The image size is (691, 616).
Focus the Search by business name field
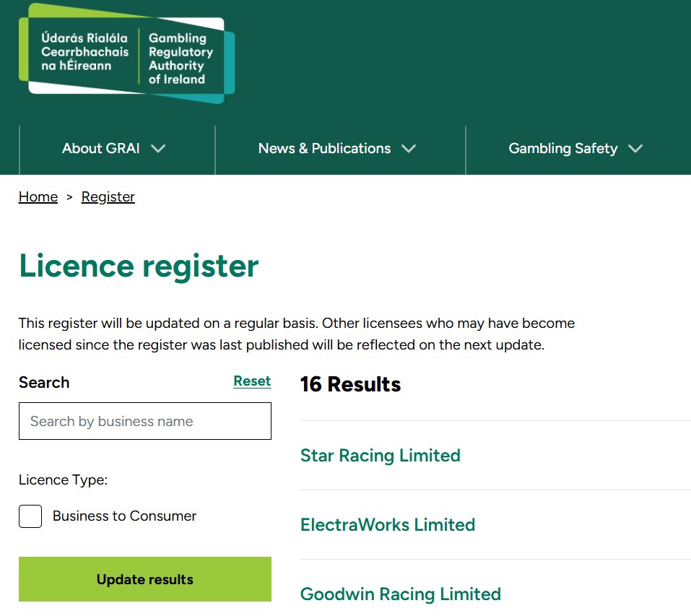click(145, 421)
